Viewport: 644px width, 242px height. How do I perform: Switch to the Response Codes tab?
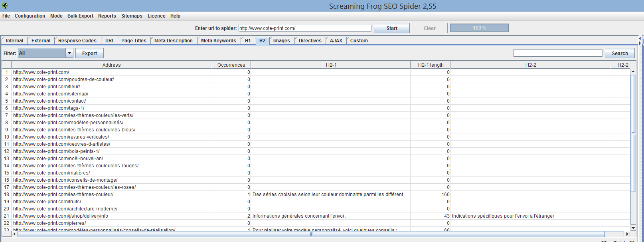pos(77,41)
